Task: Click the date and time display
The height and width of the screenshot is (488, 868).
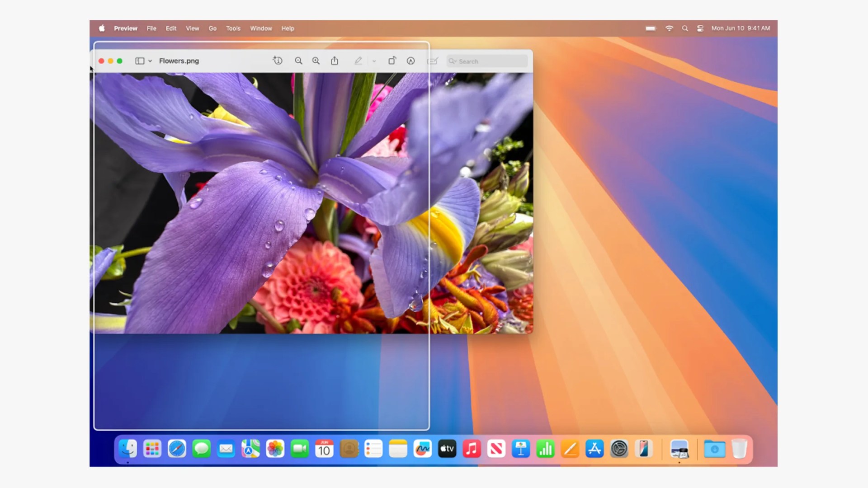Action: click(741, 28)
